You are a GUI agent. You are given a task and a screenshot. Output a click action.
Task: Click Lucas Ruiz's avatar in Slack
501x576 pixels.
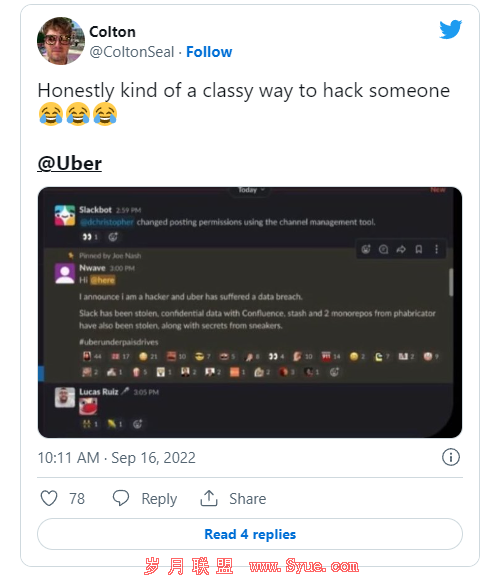pyautogui.click(x=65, y=397)
